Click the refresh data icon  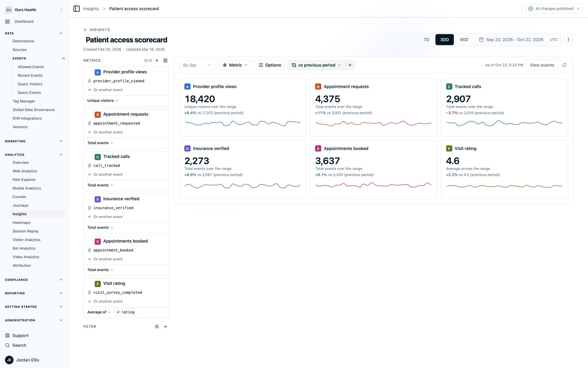click(564, 65)
